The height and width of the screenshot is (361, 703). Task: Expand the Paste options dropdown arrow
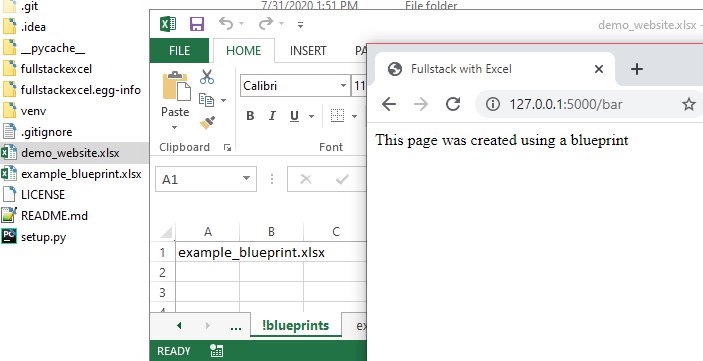click(175, 127)
